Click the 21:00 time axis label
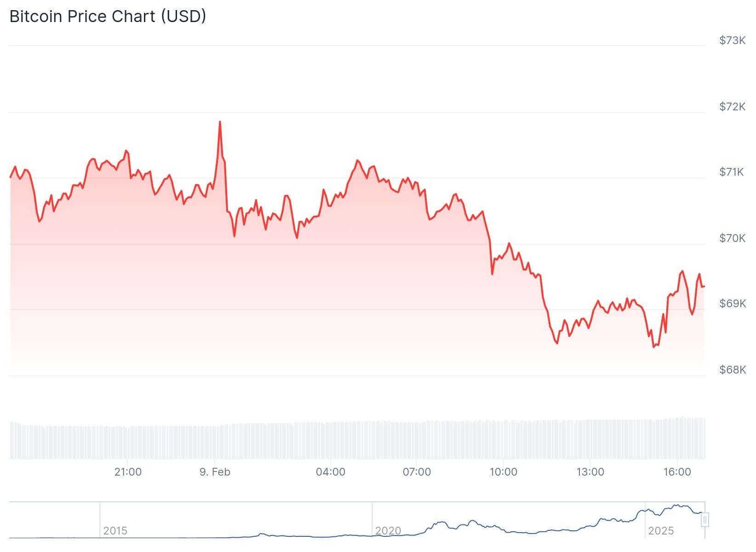 128,472
